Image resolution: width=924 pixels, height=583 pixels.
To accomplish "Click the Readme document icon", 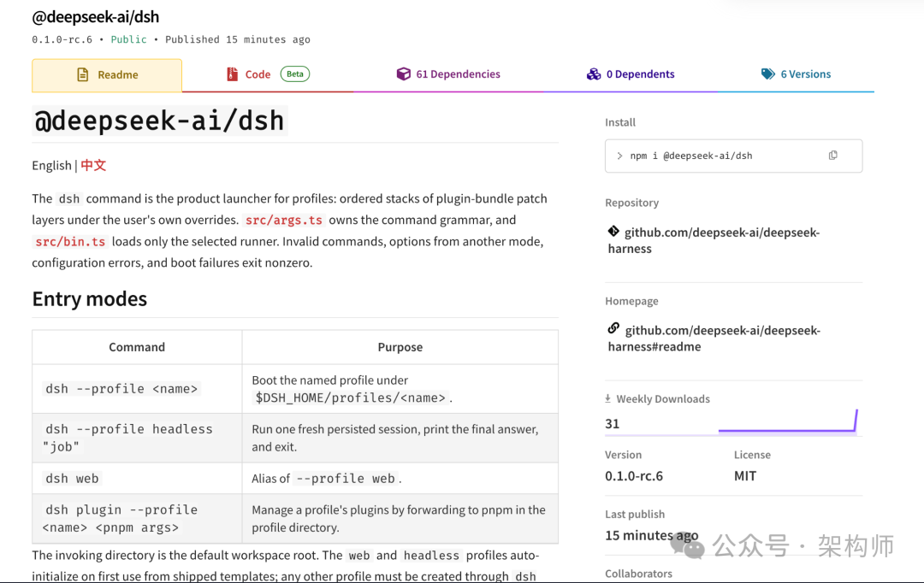I will (82, 74).
